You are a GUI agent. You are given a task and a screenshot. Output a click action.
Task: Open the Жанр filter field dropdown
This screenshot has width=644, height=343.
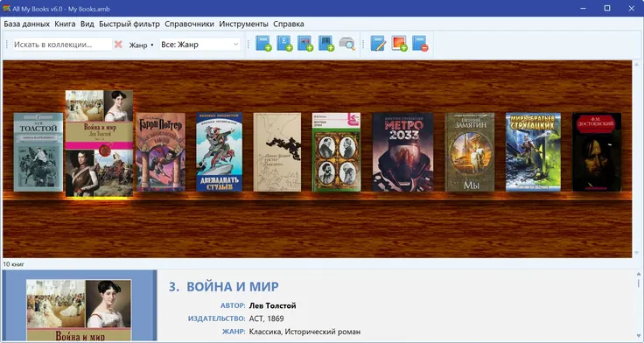click(141, 45)
